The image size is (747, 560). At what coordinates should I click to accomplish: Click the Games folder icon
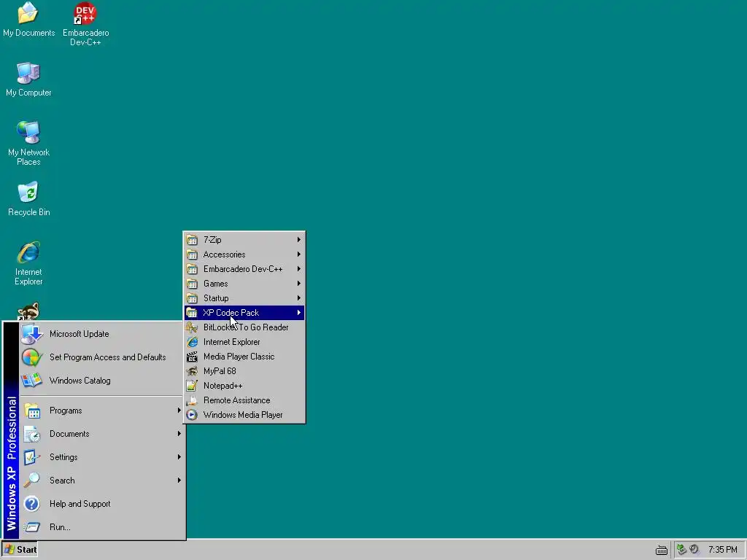(192, 284)
